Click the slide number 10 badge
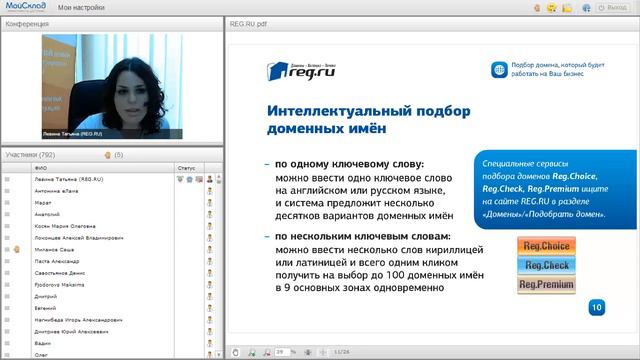The width and height of the screenshot is (640, 360). (597, 307)
